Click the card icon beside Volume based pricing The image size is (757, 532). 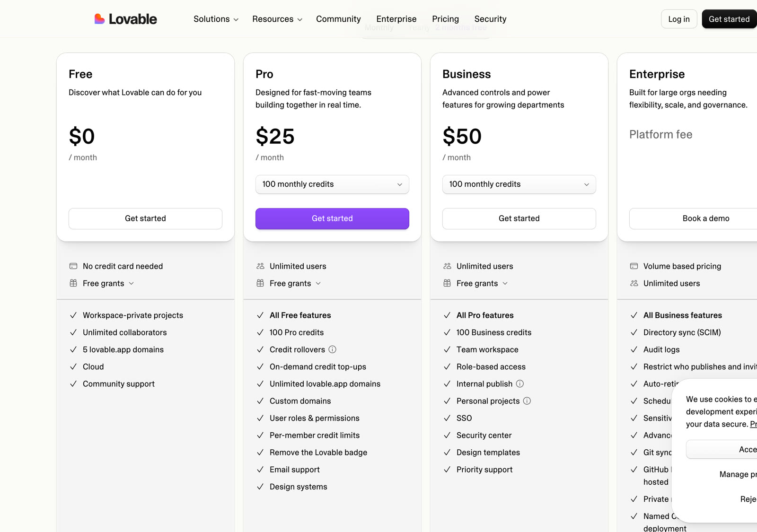(634, 266)
